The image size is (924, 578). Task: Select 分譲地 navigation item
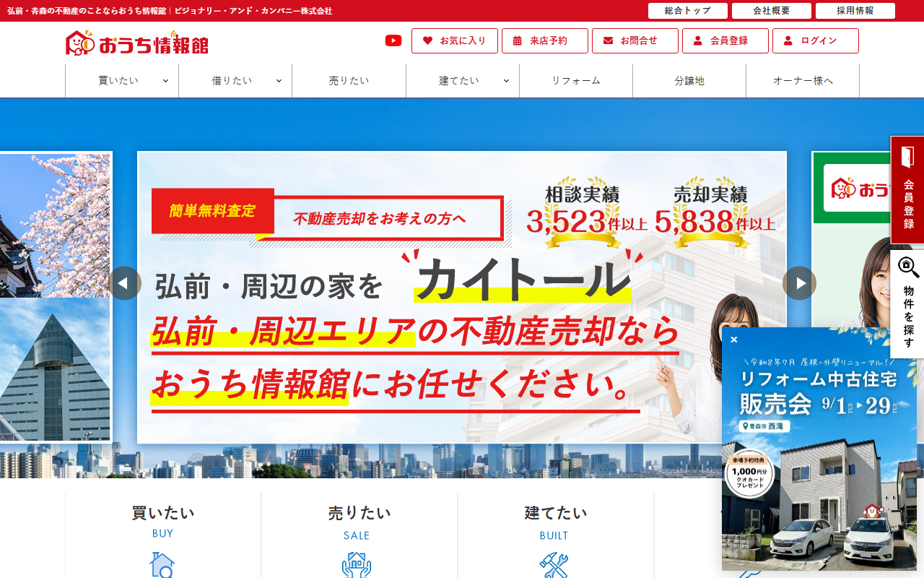689,81
